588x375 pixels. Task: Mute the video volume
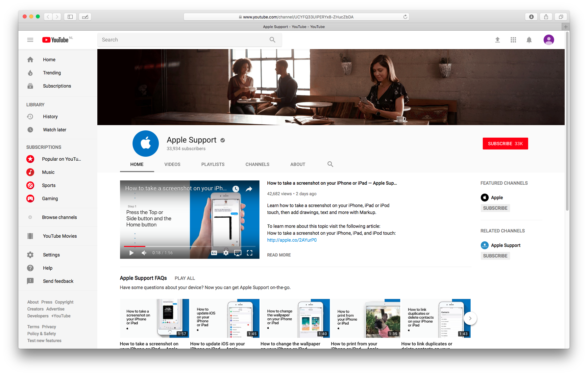144,253
